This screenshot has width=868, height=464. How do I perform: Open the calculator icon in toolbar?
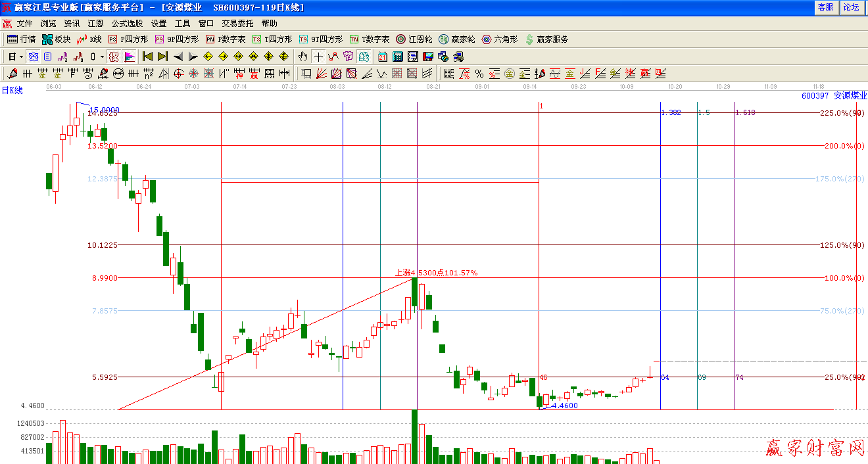pos(398,57)
